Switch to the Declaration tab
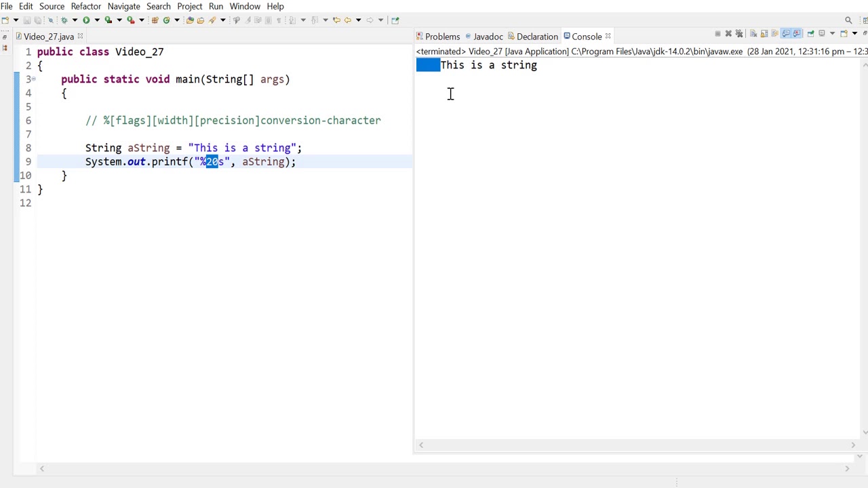This screenshot has height=488, width=868. point(532,37)
